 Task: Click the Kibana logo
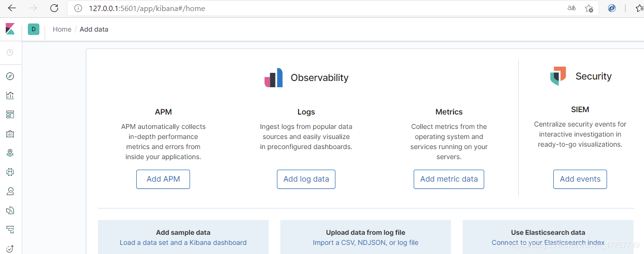click(x=11, y=29)
